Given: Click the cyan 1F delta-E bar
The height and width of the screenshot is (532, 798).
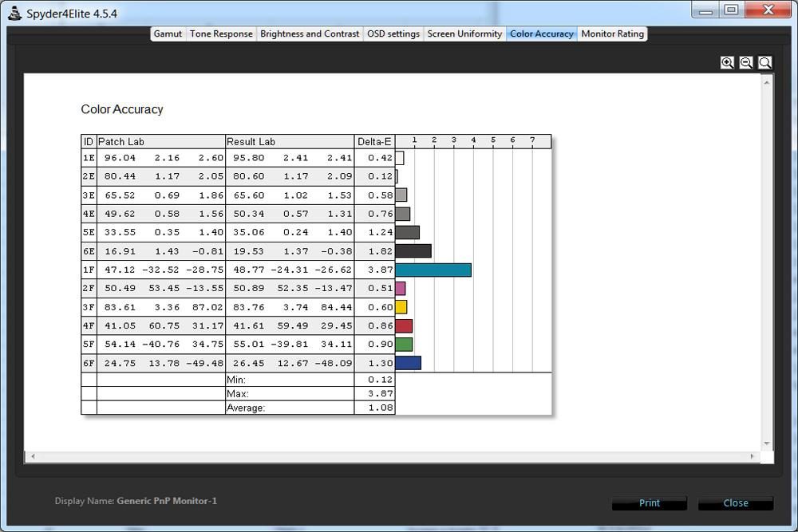Looking at the screenshot, I should [x=433, y=270].
